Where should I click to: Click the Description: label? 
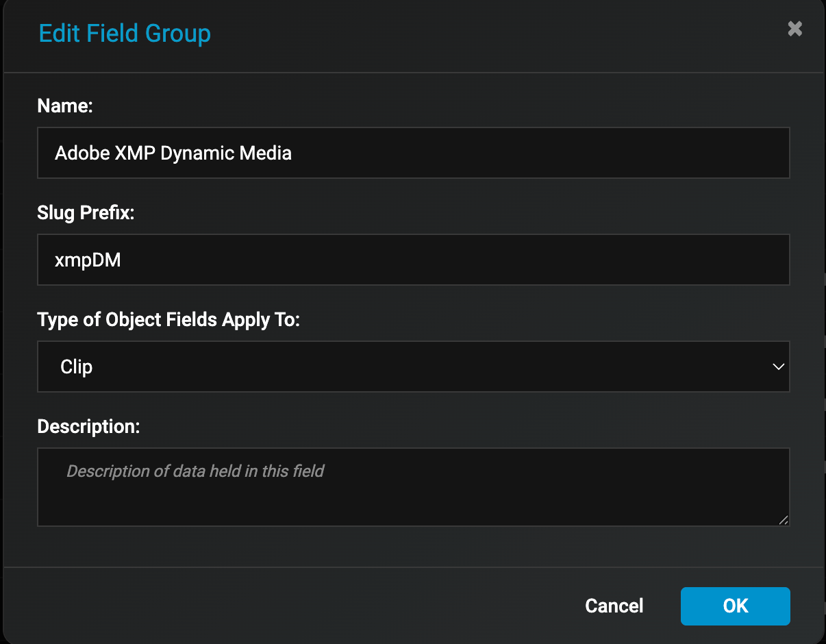[88, 427]
